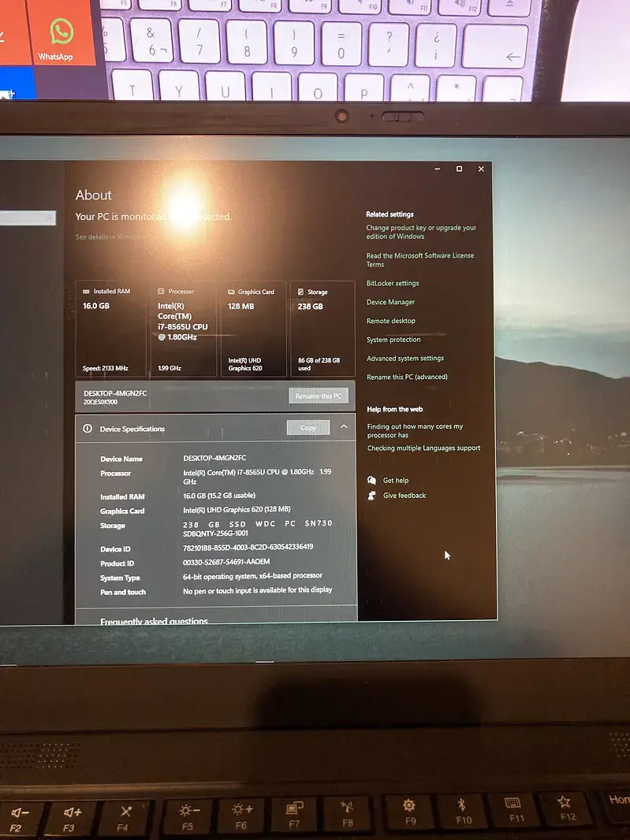
Task: Open Checking multiple Languages support help
Action: [x=423, y=448]
